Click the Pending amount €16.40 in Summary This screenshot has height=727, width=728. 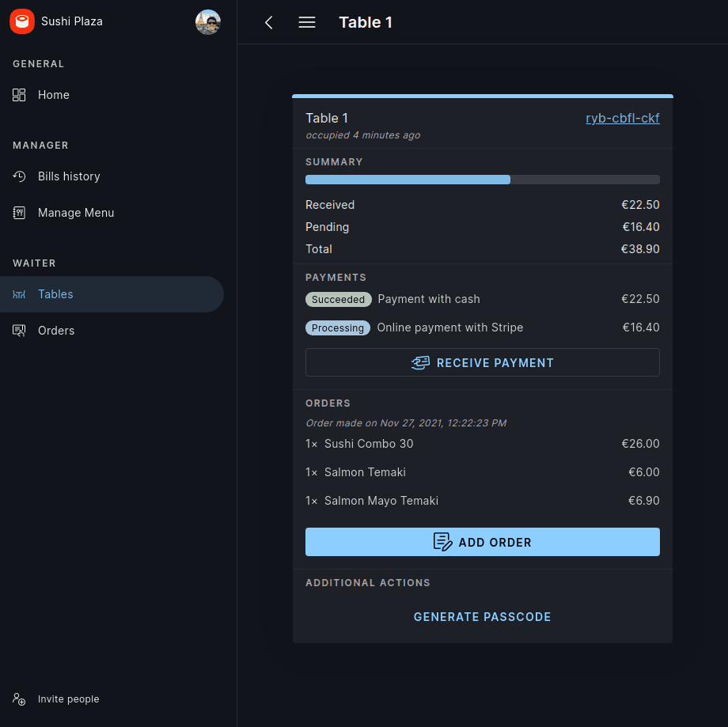641,227
